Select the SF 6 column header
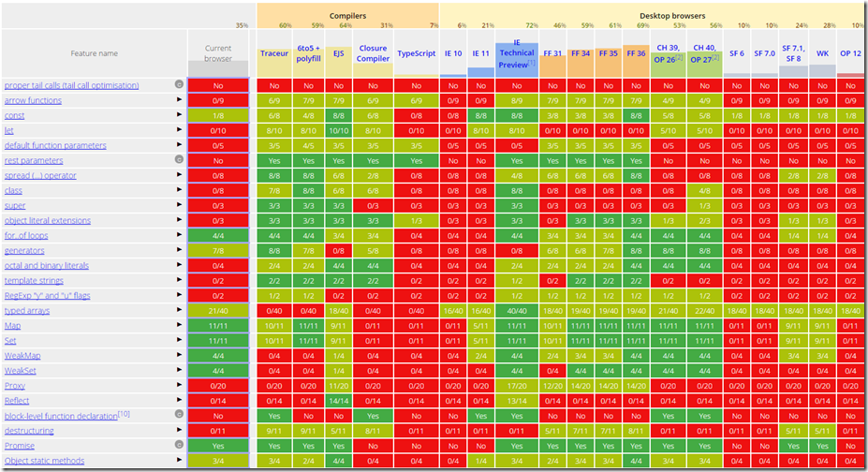868x472 pixels. tap(737, 53)
